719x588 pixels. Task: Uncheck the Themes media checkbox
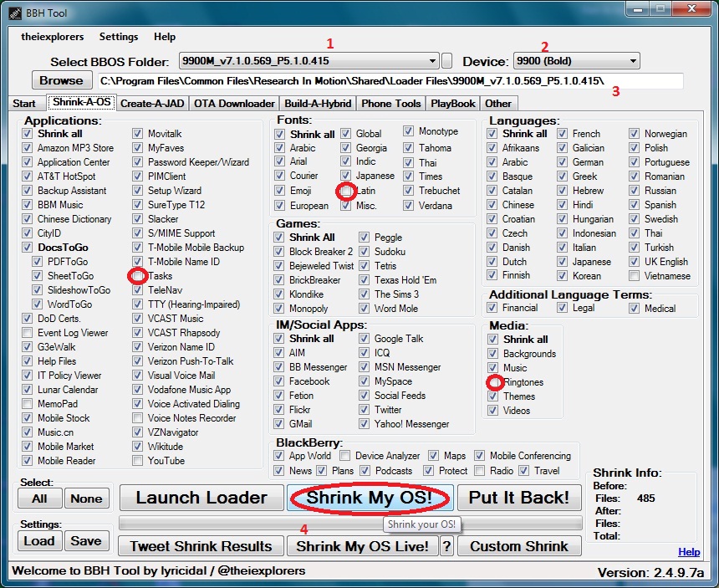point(493,396)
